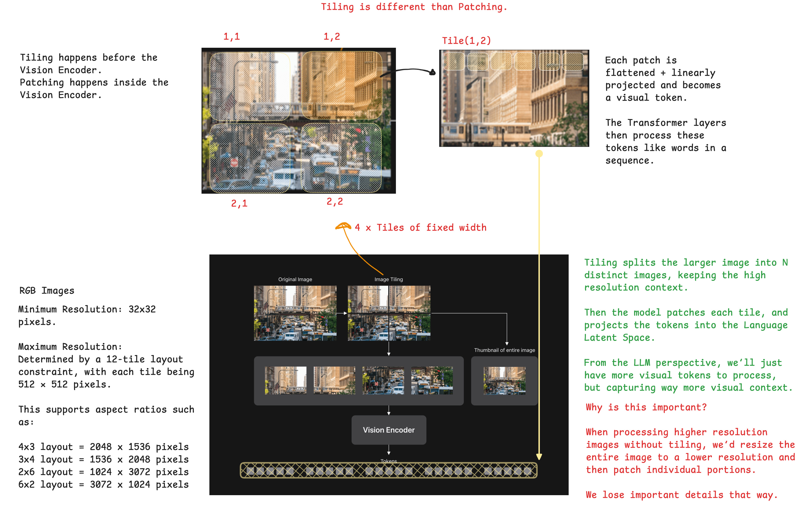
Task: Click the thumbnail of entire image preview
Action: coord(504,380)
